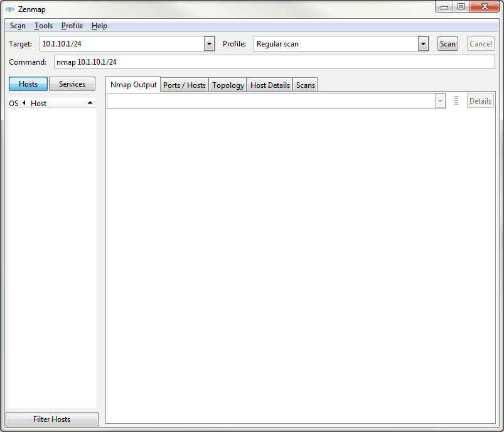The height and width of the screenshot is (432, 504).
Task: Expand the Profile dropdown arrow
Action: click(423, 44)
